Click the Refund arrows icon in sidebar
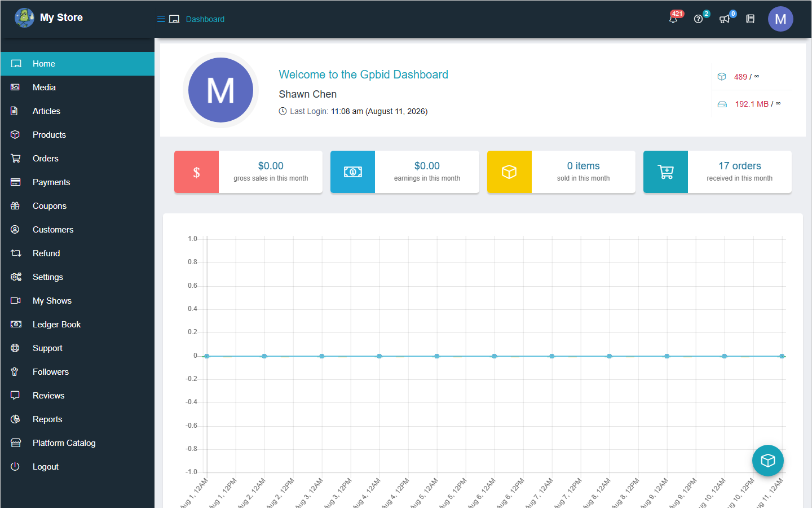812x508 pixels. click(x=15, y=253)
